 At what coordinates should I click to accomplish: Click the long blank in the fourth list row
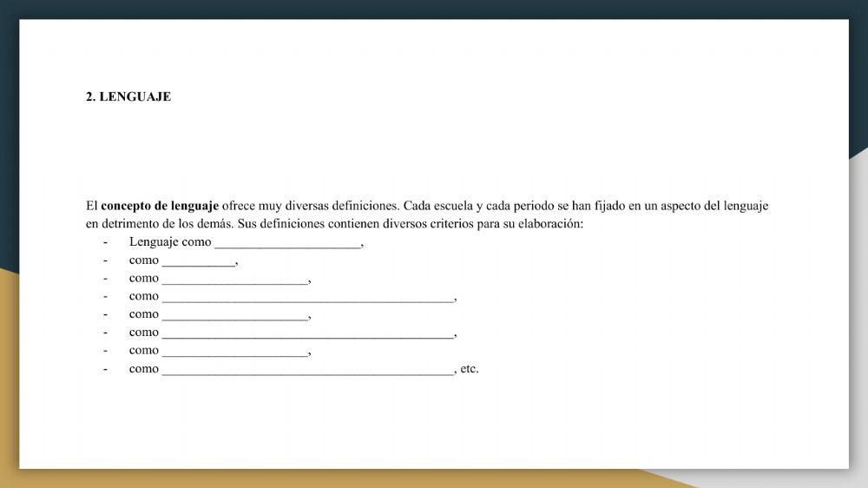coord(307,297)
